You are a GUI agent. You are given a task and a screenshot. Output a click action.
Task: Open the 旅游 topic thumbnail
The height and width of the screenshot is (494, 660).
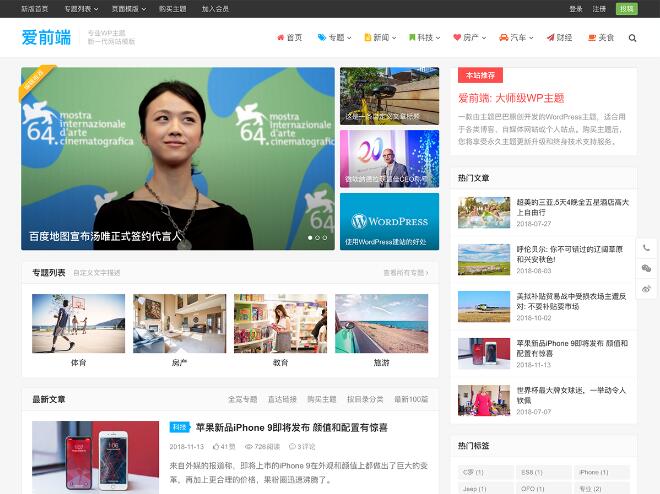(381, 323)
